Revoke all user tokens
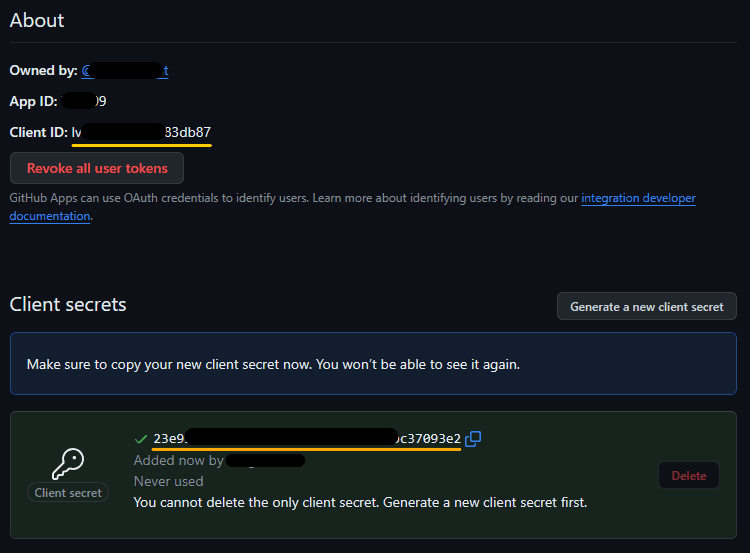Viewport: 750px width, 553px height. pos(97,168)
